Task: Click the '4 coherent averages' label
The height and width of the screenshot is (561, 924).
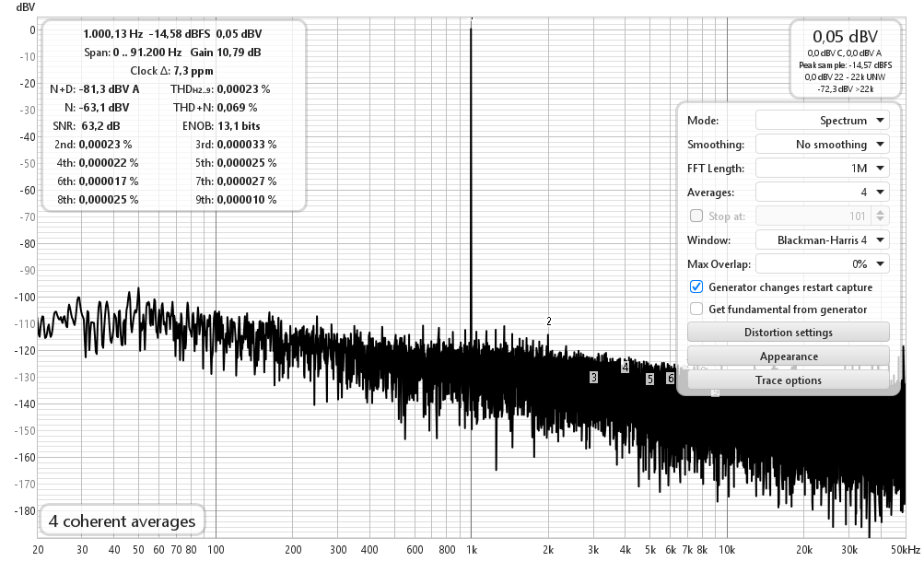Action: pyautogui.click(x=122, y=521)
